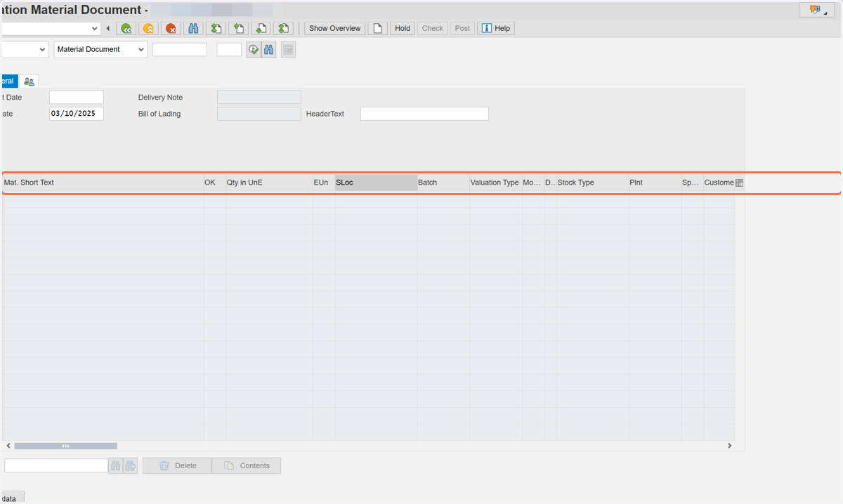
Task: Click the EUn column header
Action: [x=324, y=183]
